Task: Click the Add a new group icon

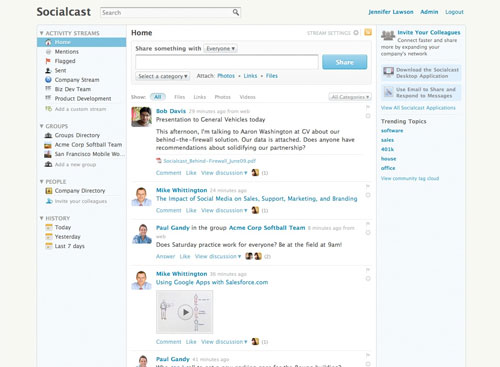Action: [x=48, y=164]
